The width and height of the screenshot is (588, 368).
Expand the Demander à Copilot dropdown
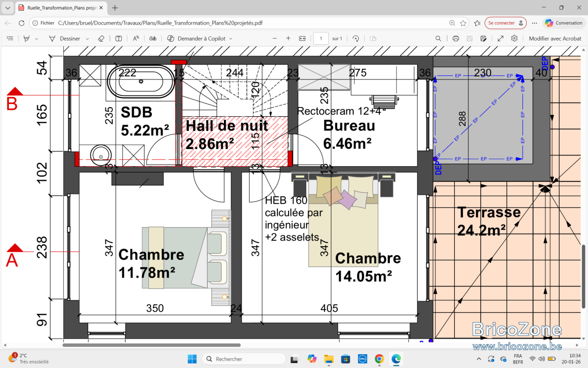point(231,38)
